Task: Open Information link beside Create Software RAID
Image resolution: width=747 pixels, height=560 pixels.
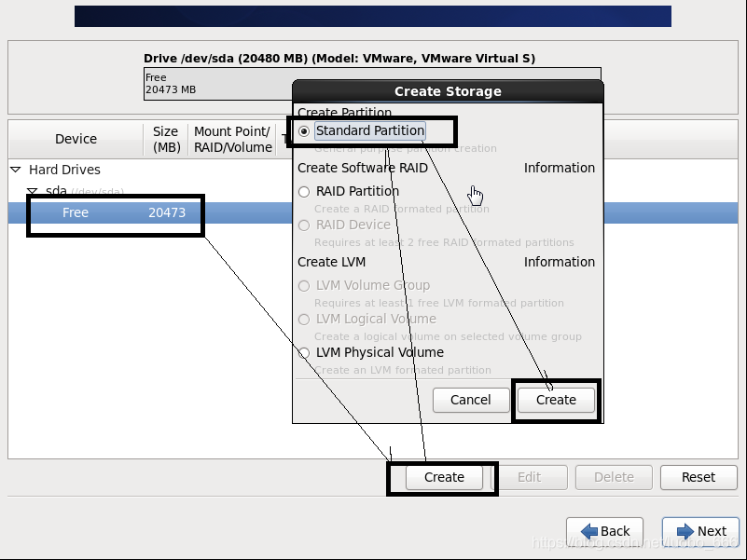Action: (560, 168)
